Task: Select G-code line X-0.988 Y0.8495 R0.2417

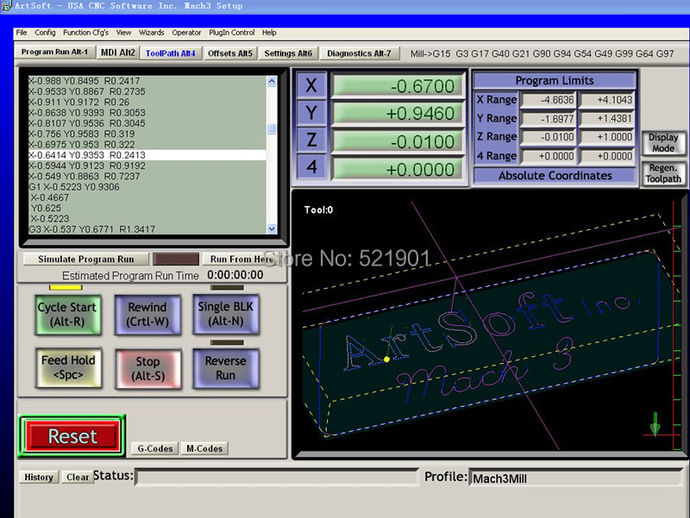Action: (x=147, y=81)
